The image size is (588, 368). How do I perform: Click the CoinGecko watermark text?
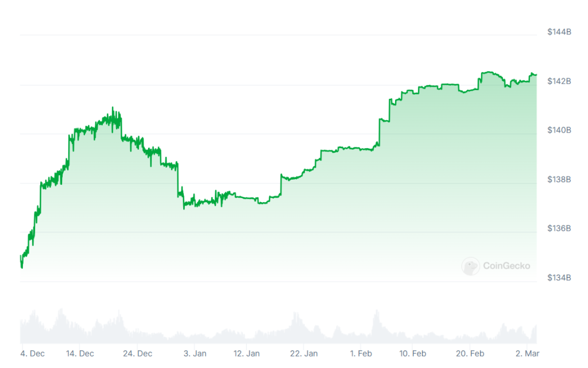click(x=506, y=266)
